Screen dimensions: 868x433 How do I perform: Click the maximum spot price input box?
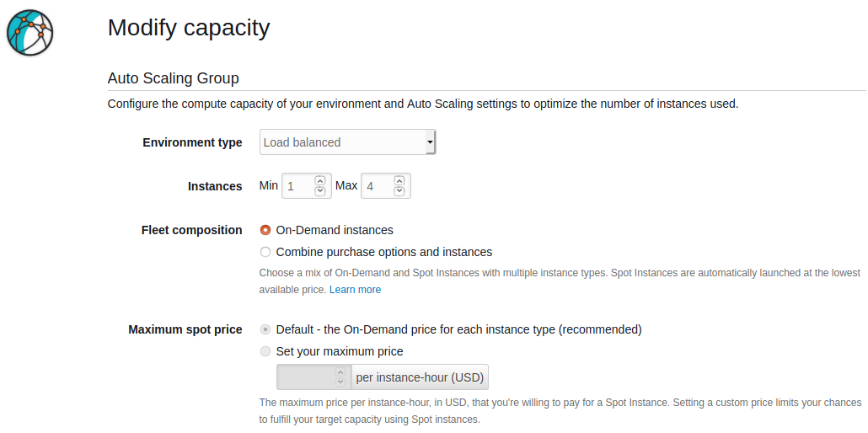click(306, 377)
